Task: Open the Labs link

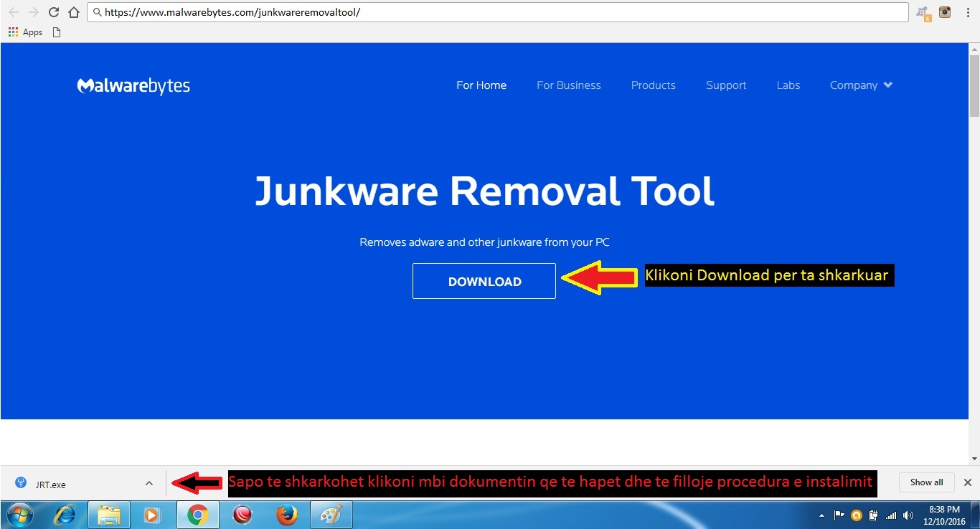Action: 788,85
